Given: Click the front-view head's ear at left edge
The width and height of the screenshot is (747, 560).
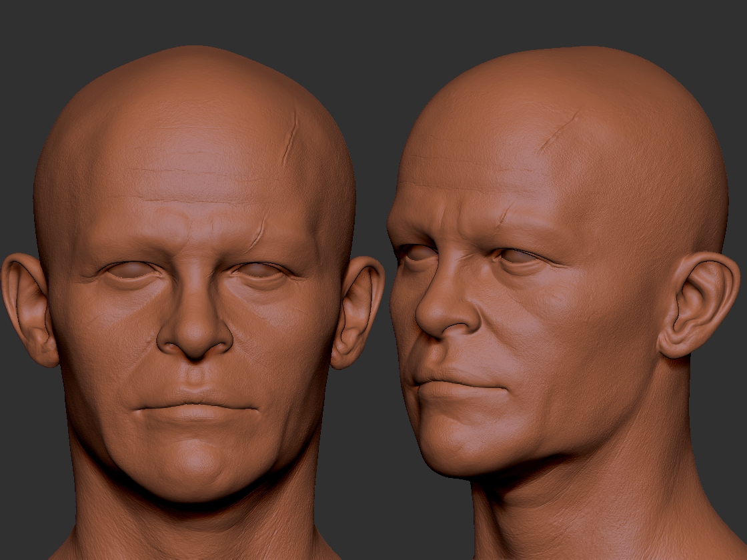Looking at the screenshot, I should [28, 308].
